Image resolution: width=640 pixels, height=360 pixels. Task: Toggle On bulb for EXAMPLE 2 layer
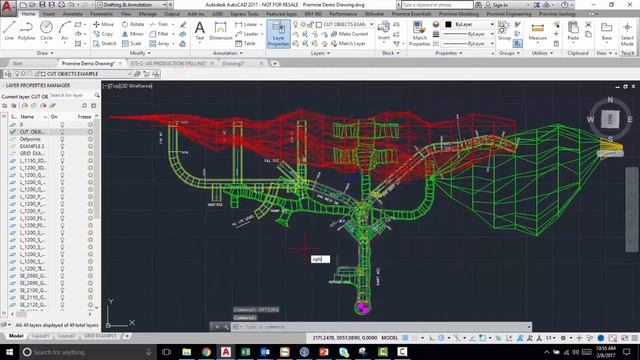(62, 146)
